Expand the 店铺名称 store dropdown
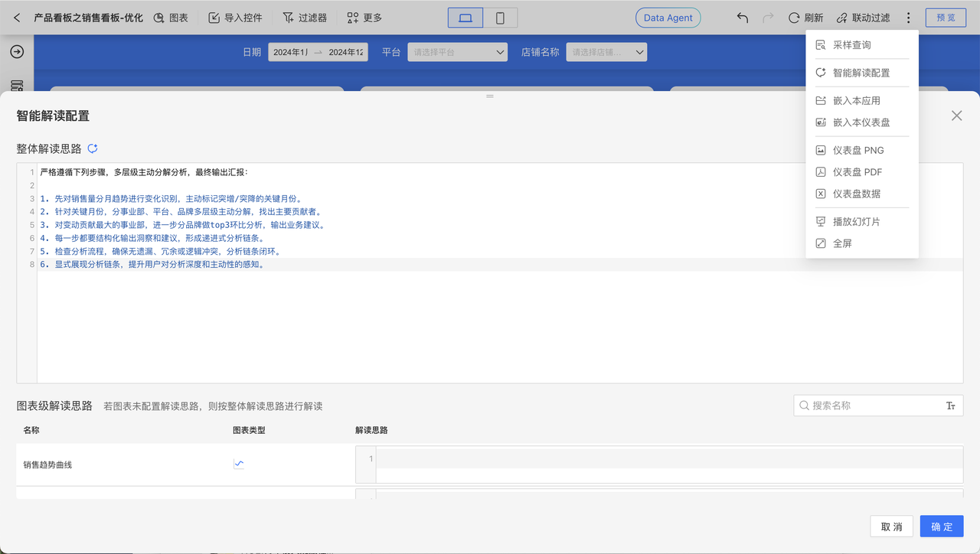Screen dimensions: 980x554 (606, 52)
